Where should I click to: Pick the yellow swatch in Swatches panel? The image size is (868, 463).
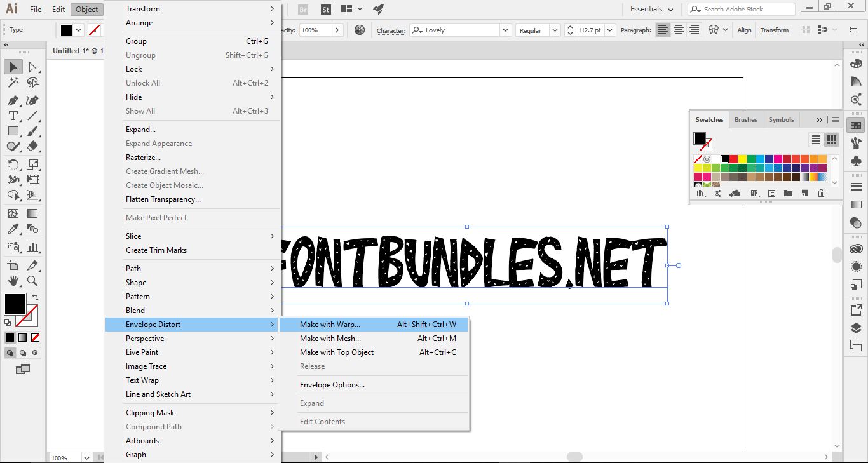[x=742, y=159]
